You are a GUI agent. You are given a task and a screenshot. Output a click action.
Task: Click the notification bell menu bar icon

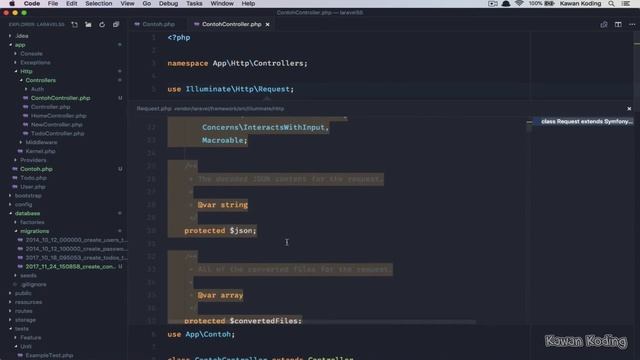point(506,4)
